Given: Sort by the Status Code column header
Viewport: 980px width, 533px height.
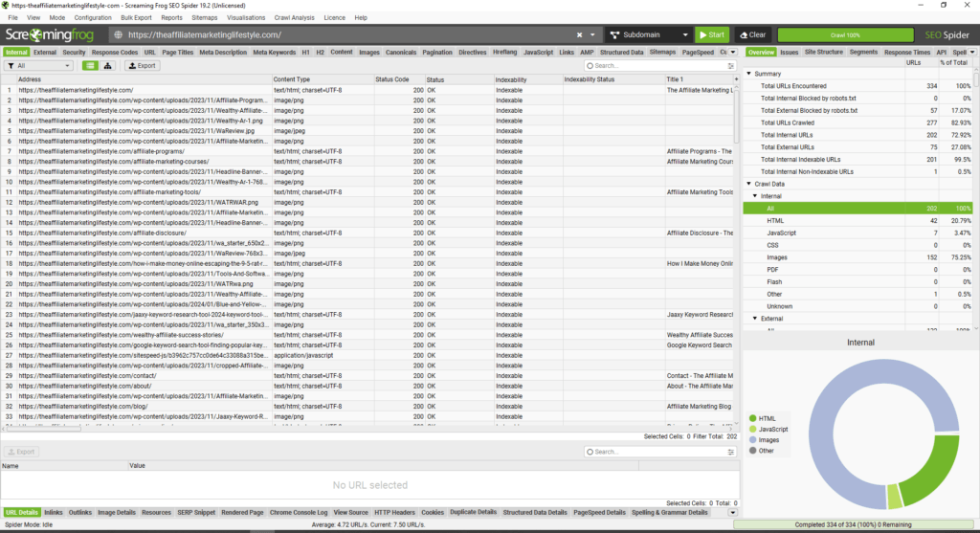Looking at the screenshot, I should pos(398,79).
